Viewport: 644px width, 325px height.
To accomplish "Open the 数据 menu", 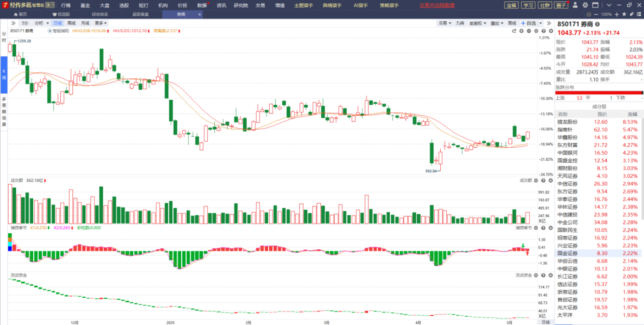I will coord(202,5).
